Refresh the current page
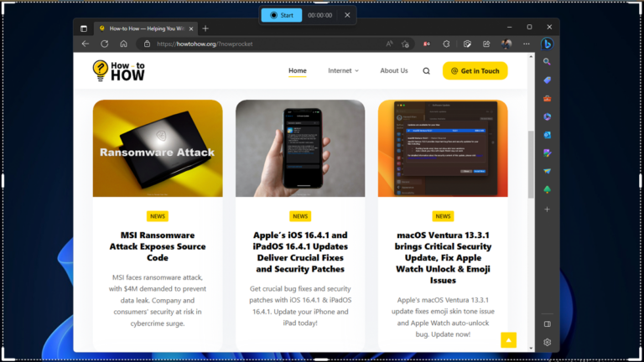The width and height of the screenshot is (644, 362). pos(105,44)
